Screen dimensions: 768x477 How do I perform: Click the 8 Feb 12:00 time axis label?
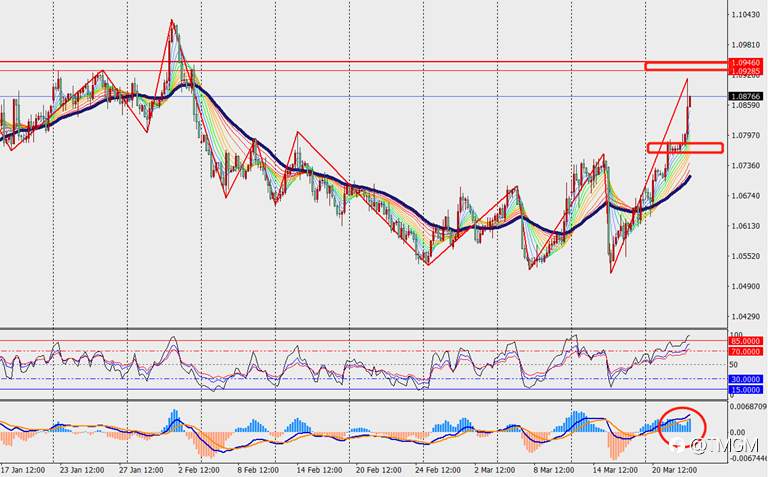258,470
